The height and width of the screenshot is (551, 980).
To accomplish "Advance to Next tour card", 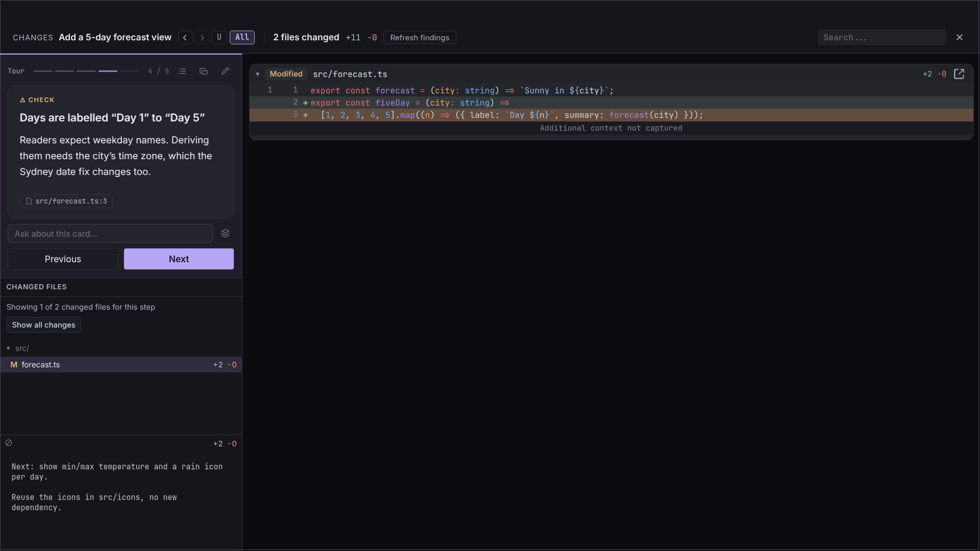I will [179, 259].
